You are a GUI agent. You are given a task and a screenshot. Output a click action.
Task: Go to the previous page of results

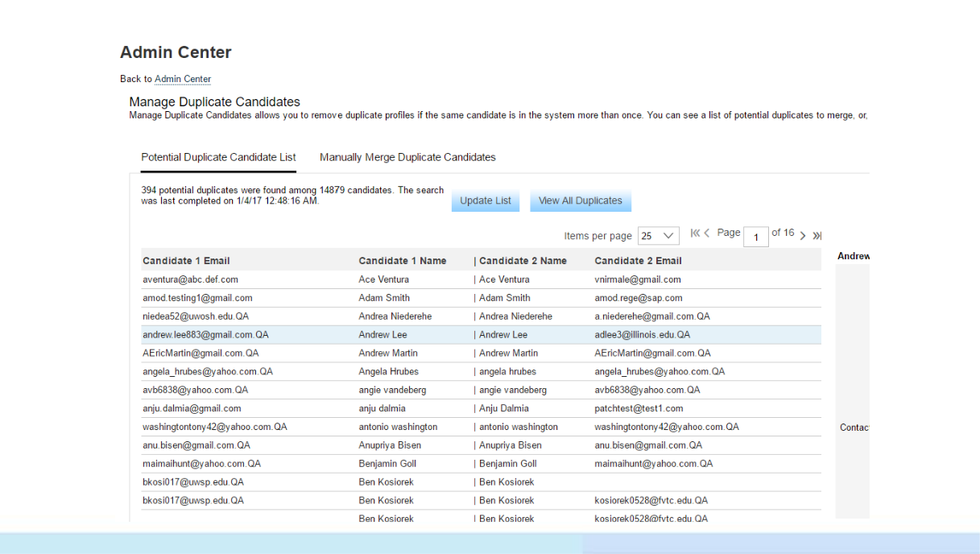[x=707, y=234]
